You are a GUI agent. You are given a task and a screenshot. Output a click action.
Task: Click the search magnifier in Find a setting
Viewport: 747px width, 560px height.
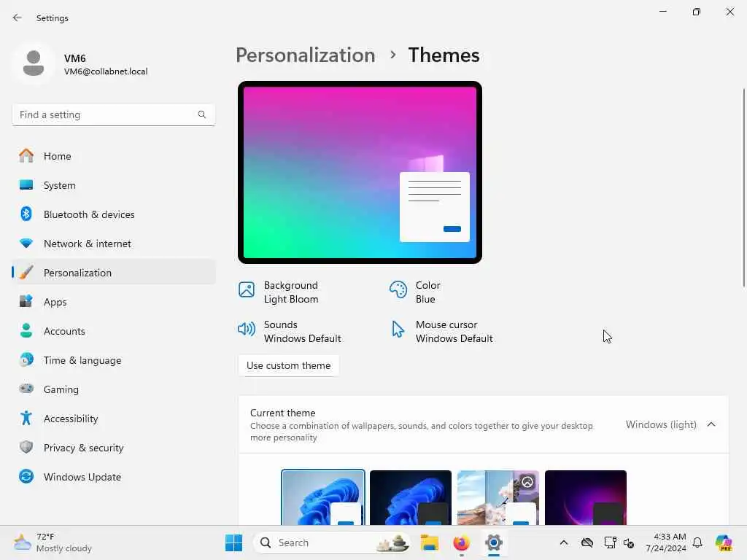[202, 114]
